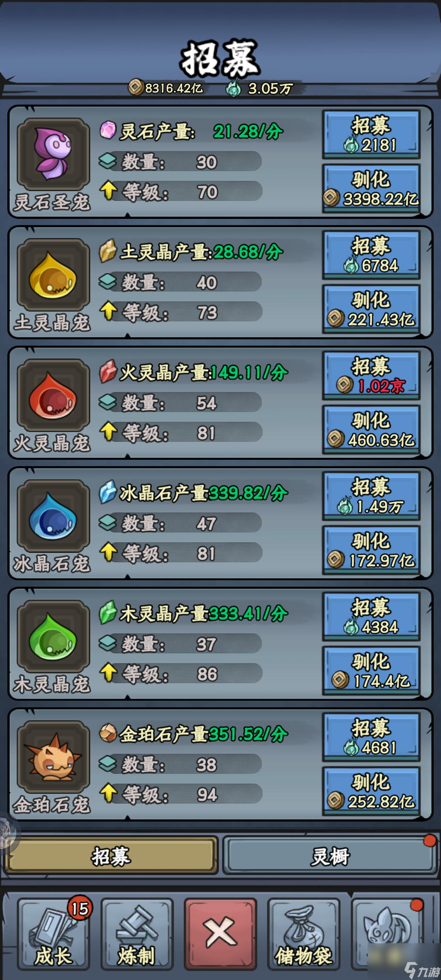Tap the red 火灵晶宠 pet icon
441x980 pixels.
[53, 395]
